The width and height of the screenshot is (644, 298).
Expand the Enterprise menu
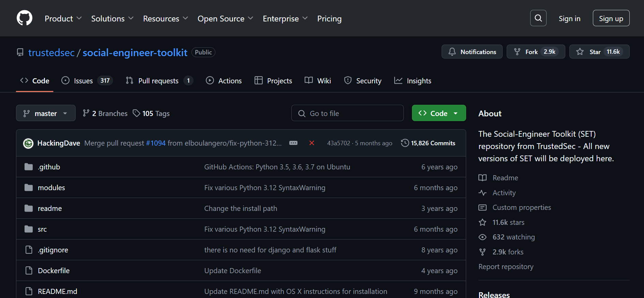click(285, 18)
